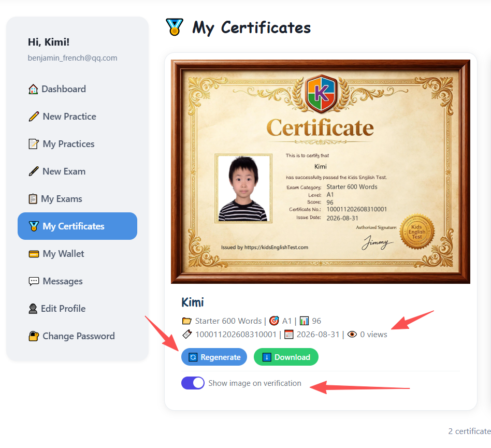Screen dimensions: 491x448
Task: Open My Exams list
Action: coord(77,199)
